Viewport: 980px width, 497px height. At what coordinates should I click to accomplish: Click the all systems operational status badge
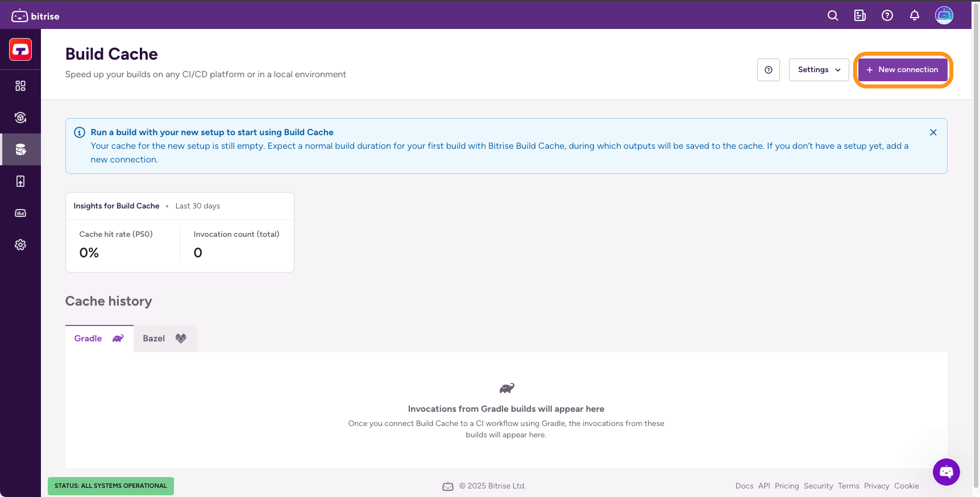click(x=111, y=486)
